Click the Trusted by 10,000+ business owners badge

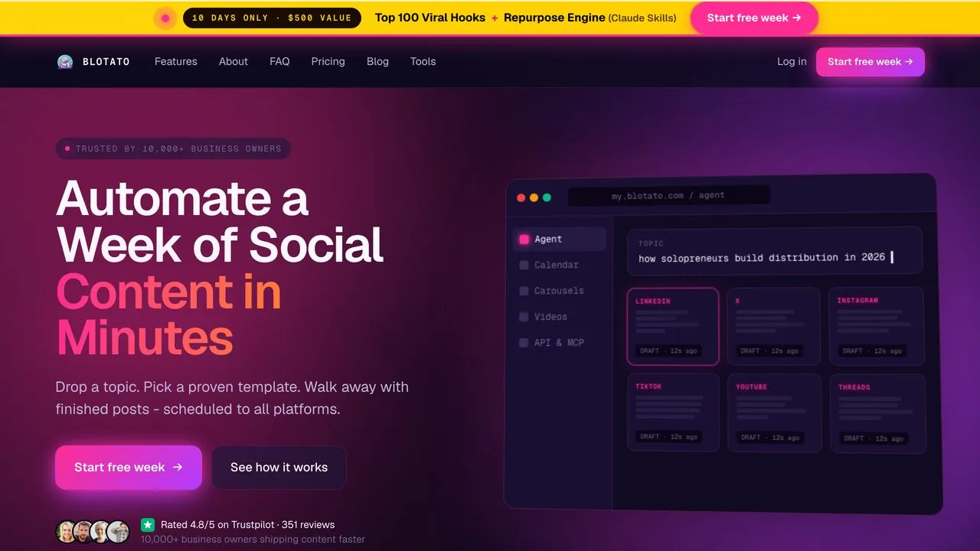[x=173, y=148]
